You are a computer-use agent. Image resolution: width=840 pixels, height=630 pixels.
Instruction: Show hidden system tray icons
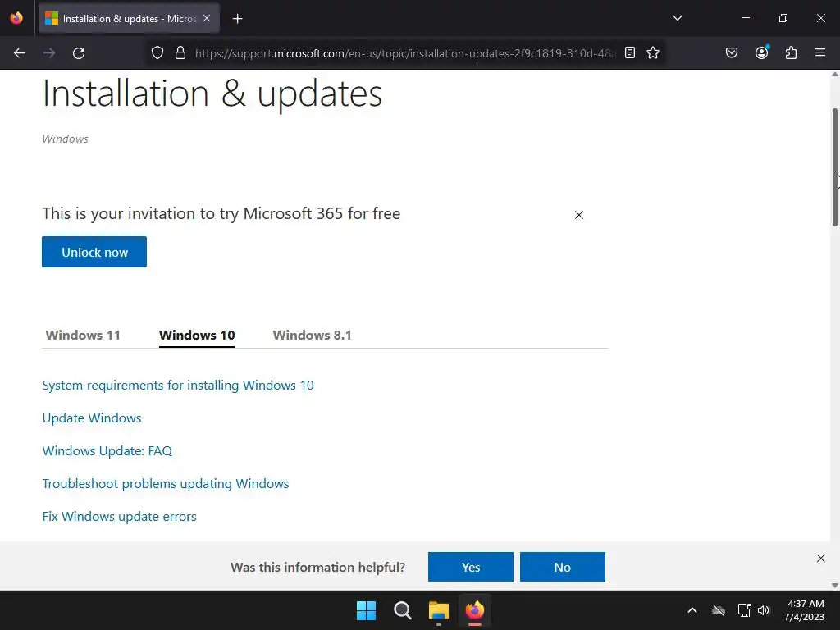pos(692,610)
